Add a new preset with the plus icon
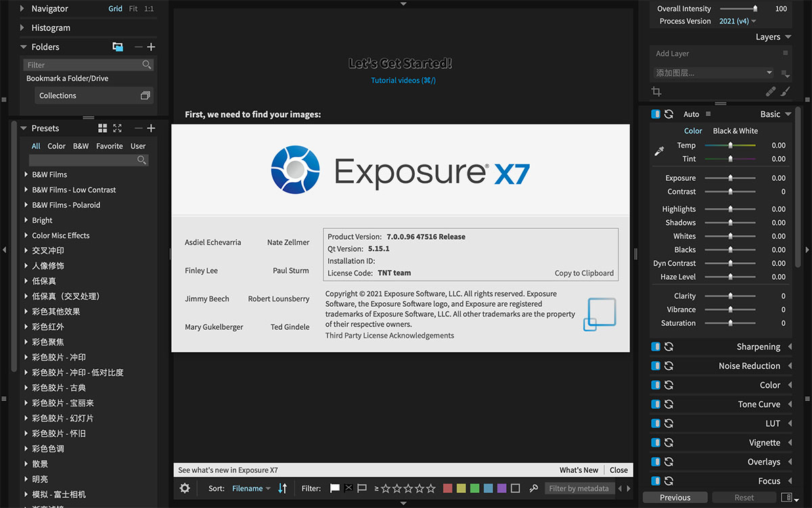Screen dimensions: 812x508 pyautogui.click(x=151, y=128)
